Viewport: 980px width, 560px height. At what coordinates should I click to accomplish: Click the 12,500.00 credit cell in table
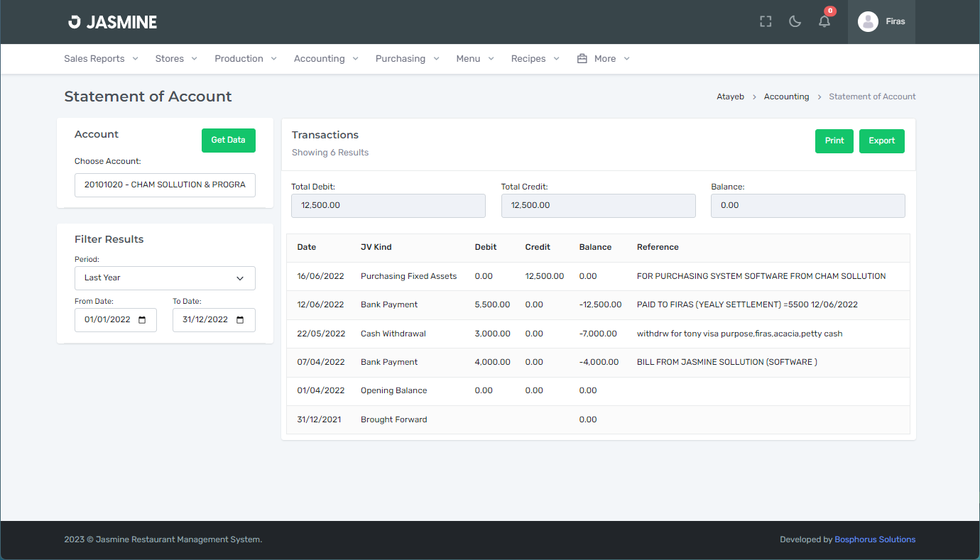[545, 276]
